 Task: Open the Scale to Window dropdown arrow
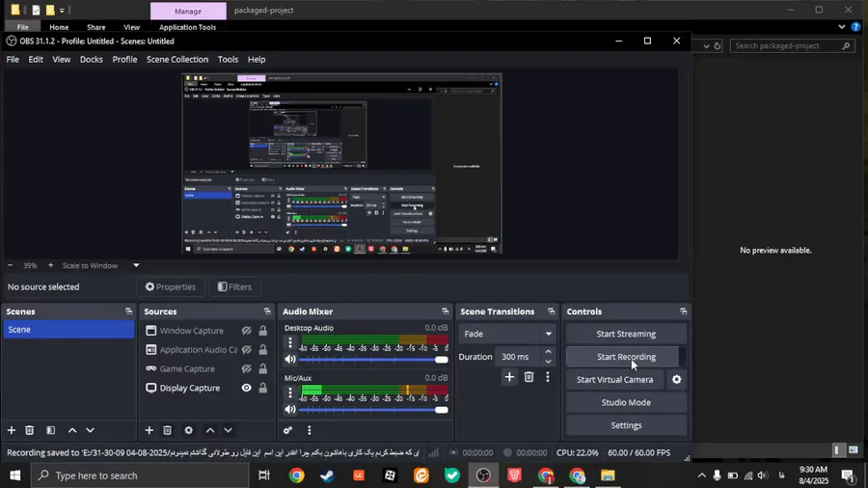tap(136, 265)
